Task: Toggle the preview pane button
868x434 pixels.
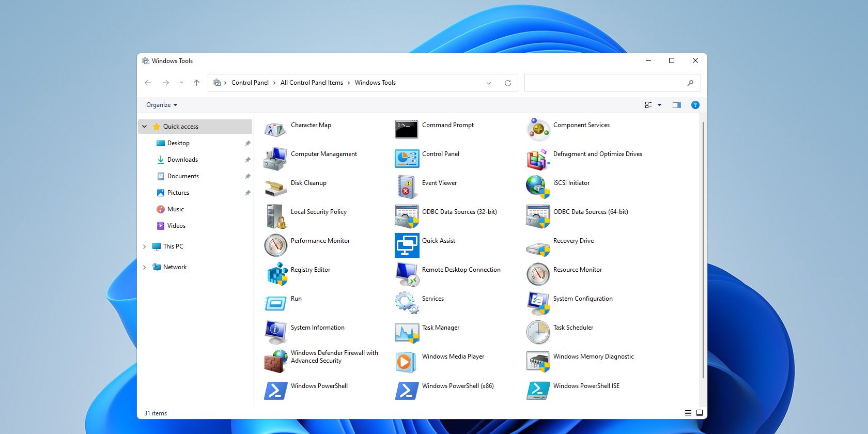Action: click(x=676, y=105)
